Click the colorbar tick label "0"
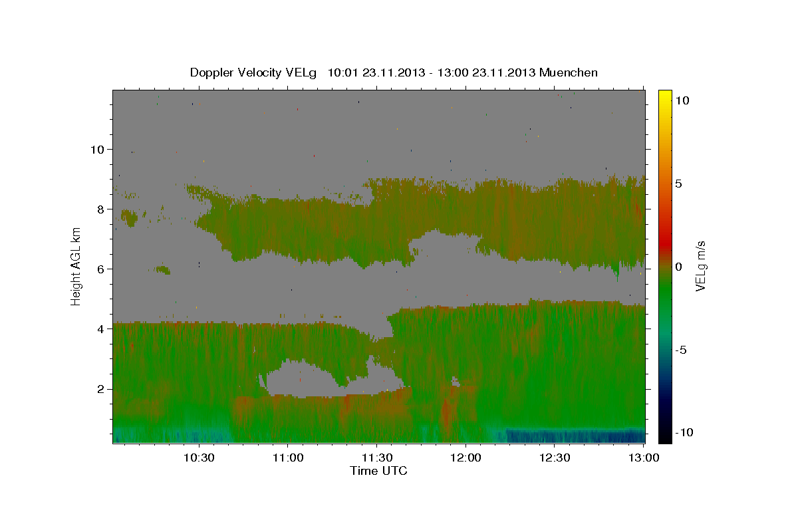Image resolution: width=798 pixels, height=532 pixels. (679, 267)
